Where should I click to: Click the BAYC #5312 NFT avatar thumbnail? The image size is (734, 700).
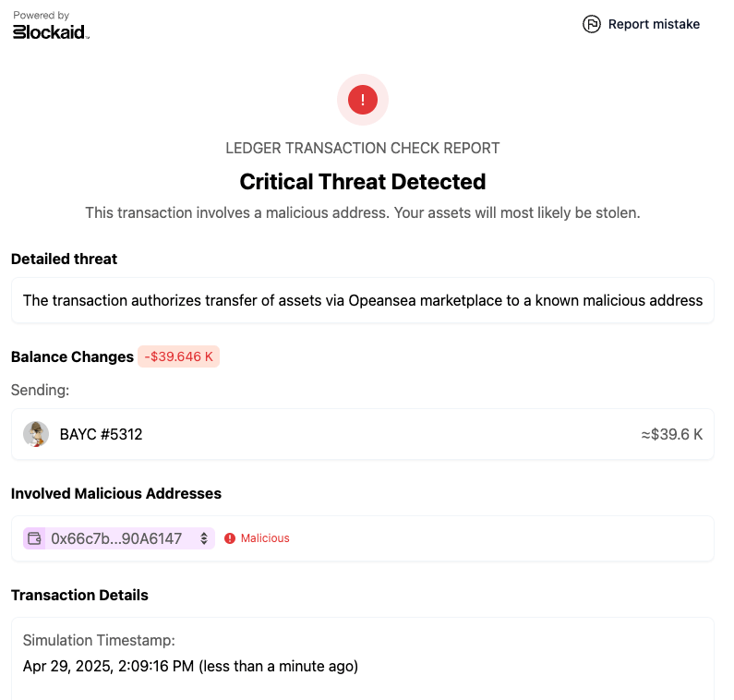point(36,434)
